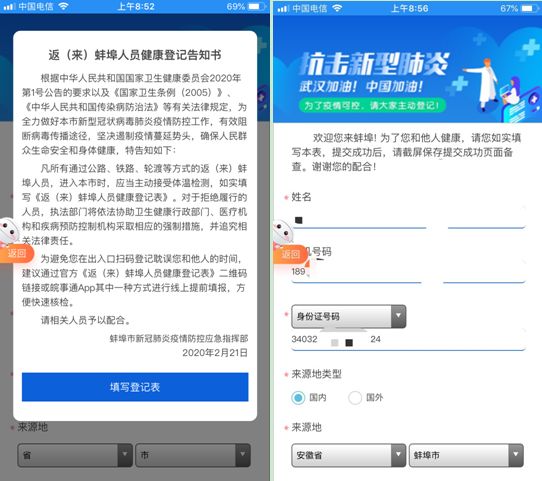Select the 国内 radio button
This screenshot has width=542, height=481.
[298, 397]
